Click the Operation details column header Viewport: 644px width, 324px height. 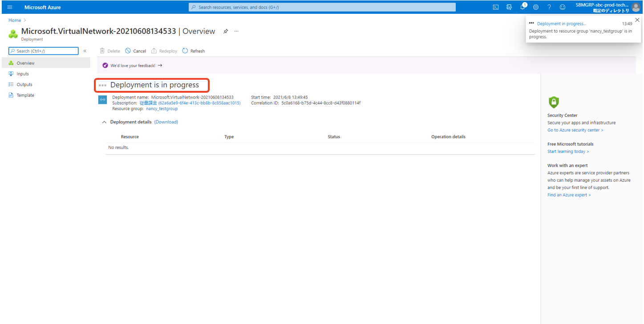click(x=448, y=137)
